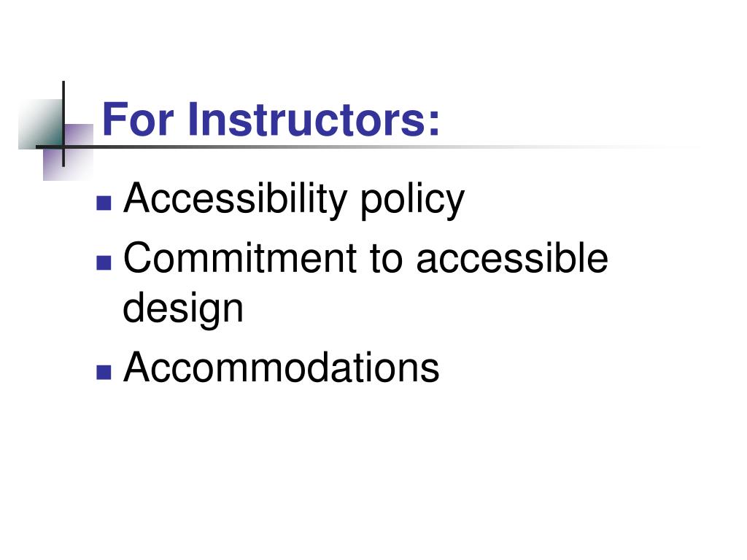Click the blue bullet beside Accessibility policy
747x560 pixels.
coord(104,203)
